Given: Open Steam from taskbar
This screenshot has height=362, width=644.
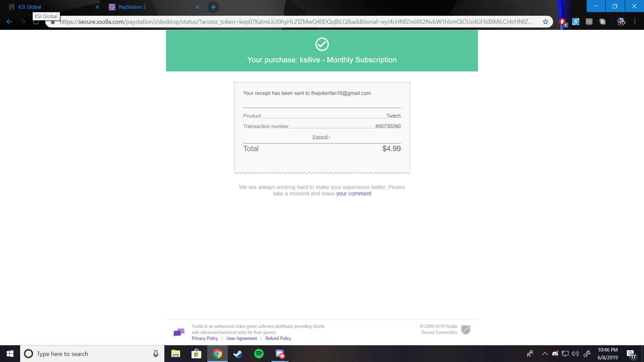Looking at the screenshot, I should (238, 354).
